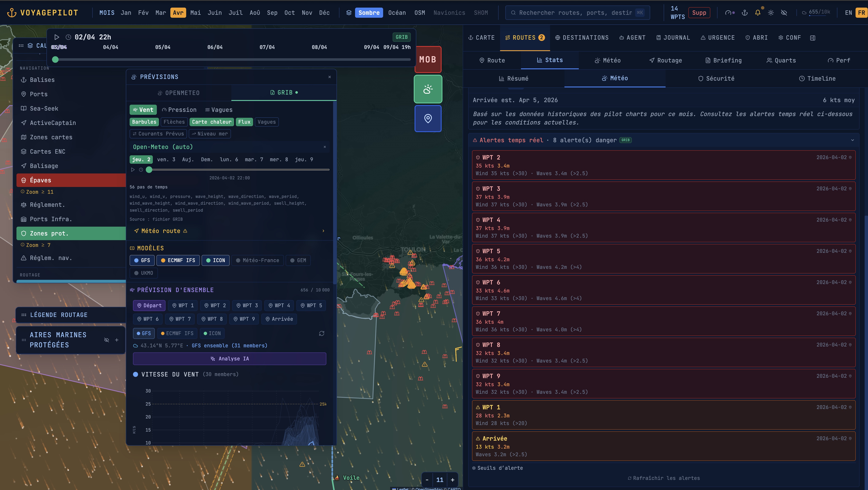Add an Aires Marines Protégées item with plus

click(x=117, y=340)
